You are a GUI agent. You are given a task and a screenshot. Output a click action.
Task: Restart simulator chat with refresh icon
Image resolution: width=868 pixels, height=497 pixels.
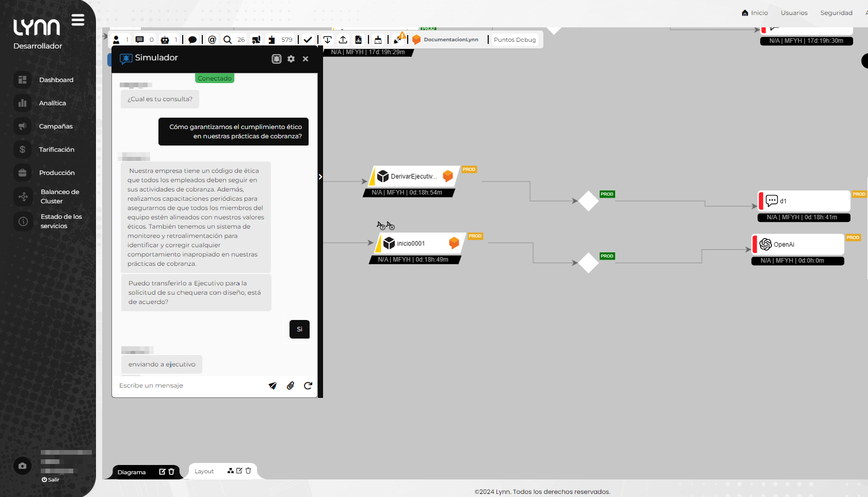click(308, 386)
